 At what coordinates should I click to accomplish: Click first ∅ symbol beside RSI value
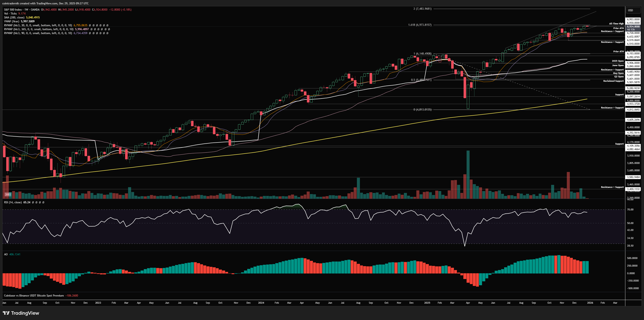[x=33, y=202]
